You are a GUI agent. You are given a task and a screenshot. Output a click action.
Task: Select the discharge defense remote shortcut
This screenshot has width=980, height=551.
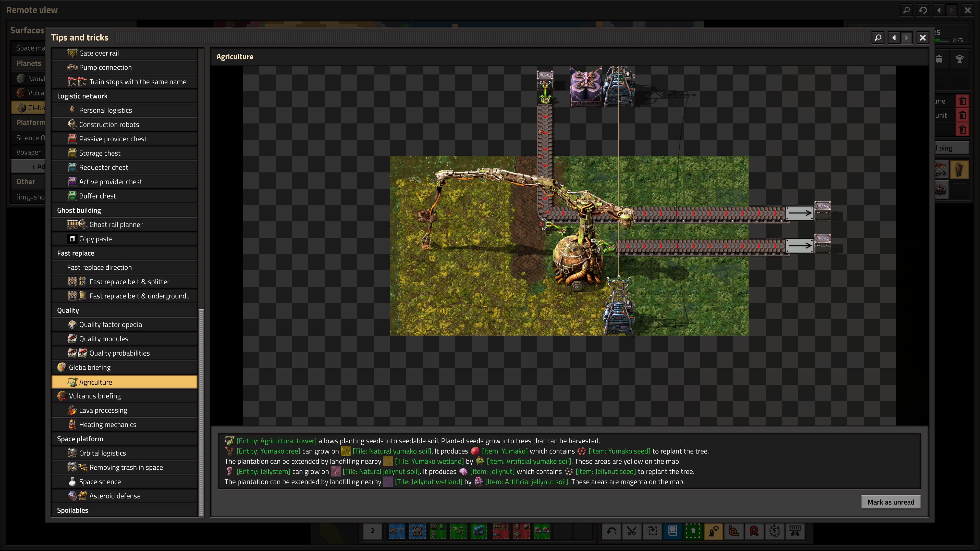click(775, 531)
